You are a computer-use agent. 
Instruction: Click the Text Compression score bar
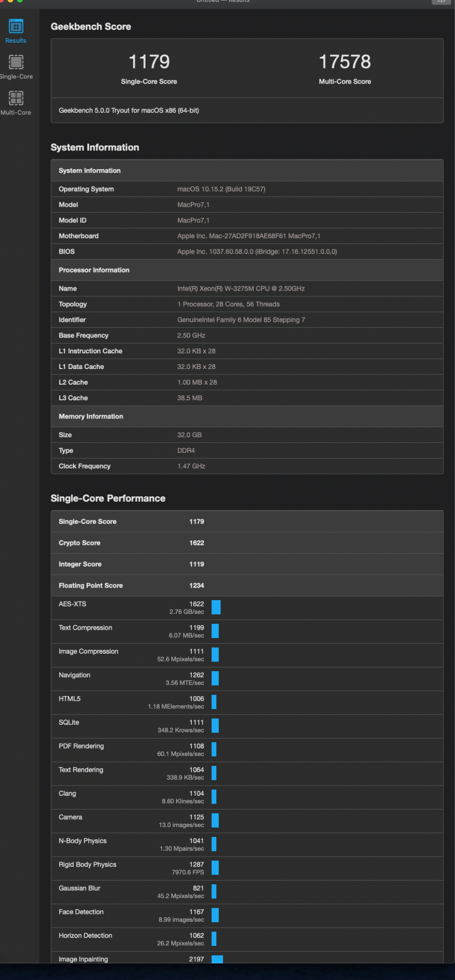coord(215,631)
